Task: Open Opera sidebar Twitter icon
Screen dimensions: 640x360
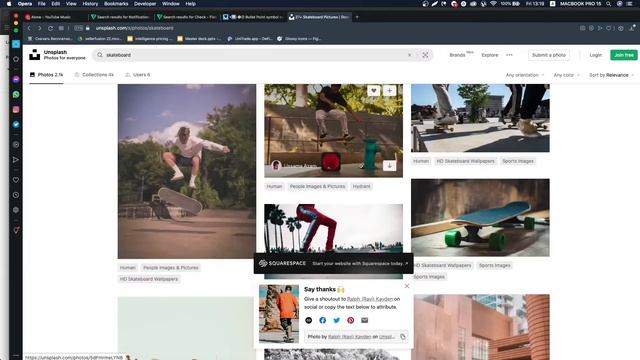Action: coord(16,124)
